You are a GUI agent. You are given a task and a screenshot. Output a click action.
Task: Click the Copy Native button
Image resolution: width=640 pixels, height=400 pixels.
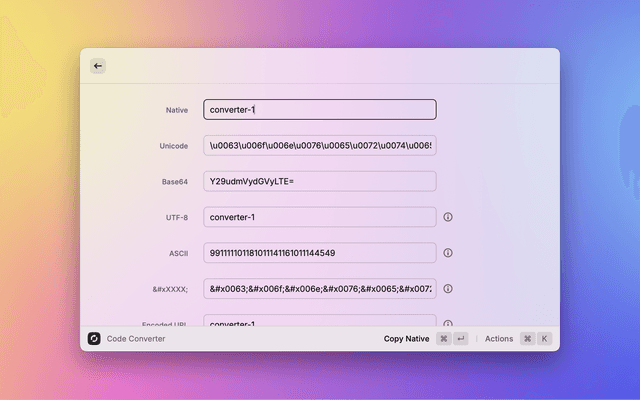tap(406, 339)
